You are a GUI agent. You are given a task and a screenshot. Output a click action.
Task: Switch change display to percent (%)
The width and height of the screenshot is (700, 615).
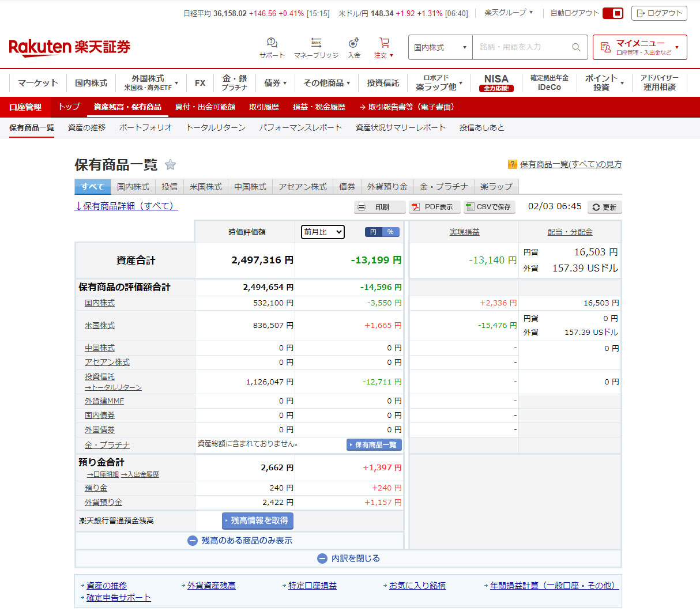tap(390, 232)
